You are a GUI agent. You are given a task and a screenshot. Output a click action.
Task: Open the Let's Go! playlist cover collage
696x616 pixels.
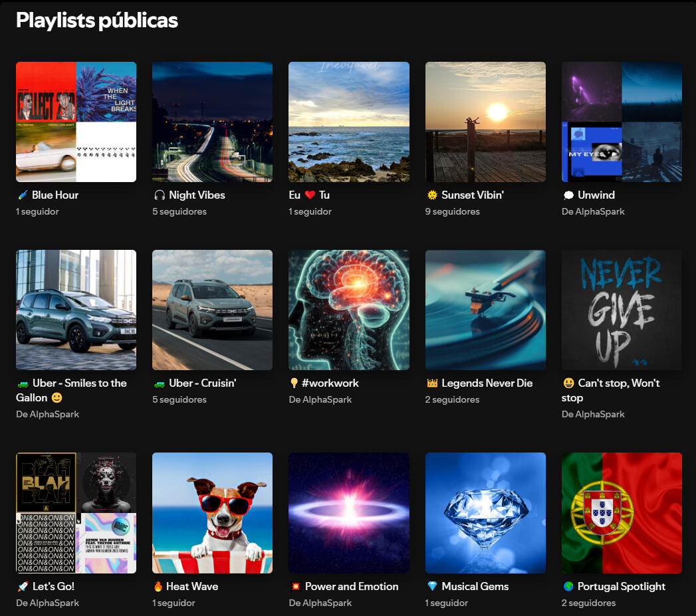tap(76, 512)
